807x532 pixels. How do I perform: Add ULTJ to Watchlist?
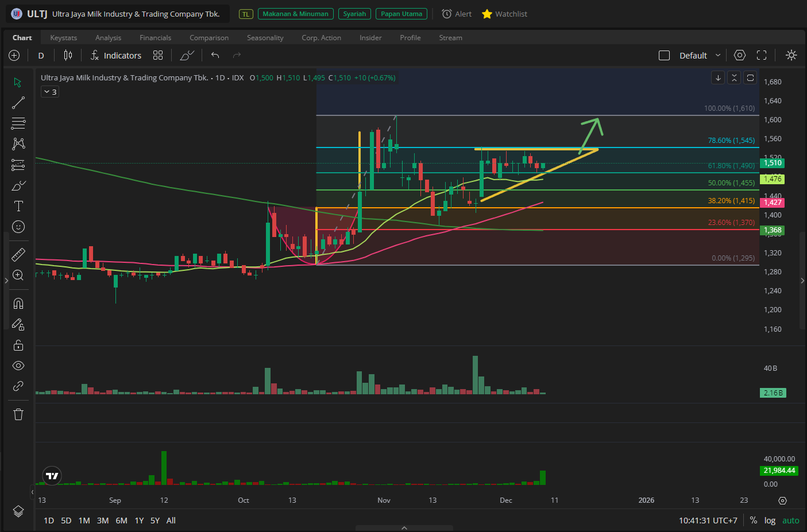click(504, 14)
